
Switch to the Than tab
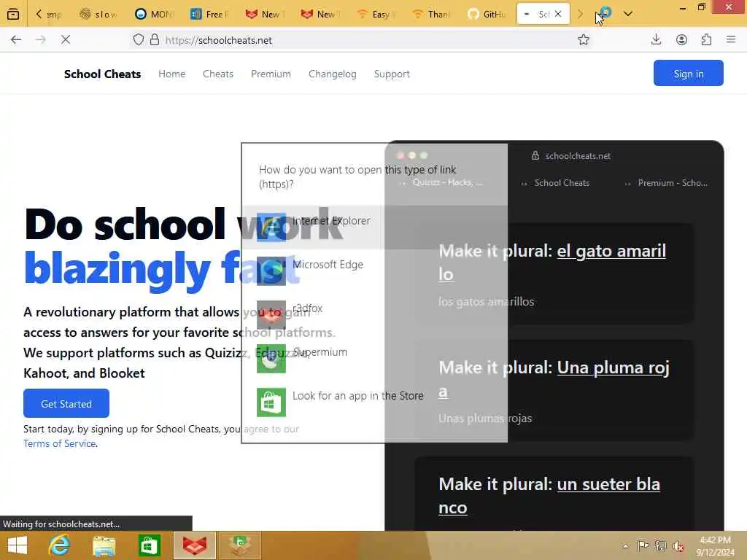[x=431, y=15]
